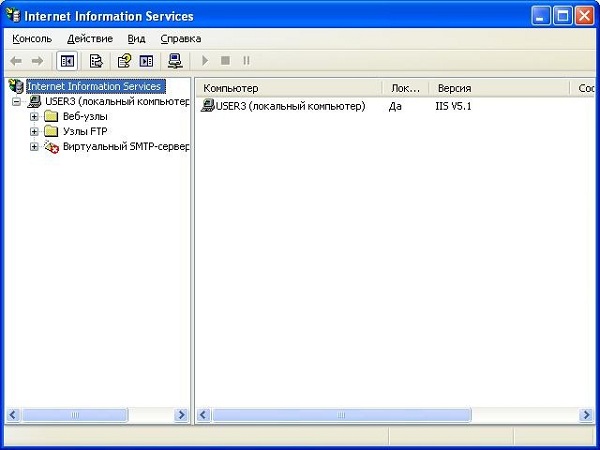Click the Forward arrow toolbar button

click(x=37, y=61)
